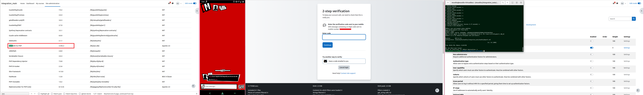Screen dimensions: 644x95
Task: Jump to previous find match arrow
Action: coord(32,94)
